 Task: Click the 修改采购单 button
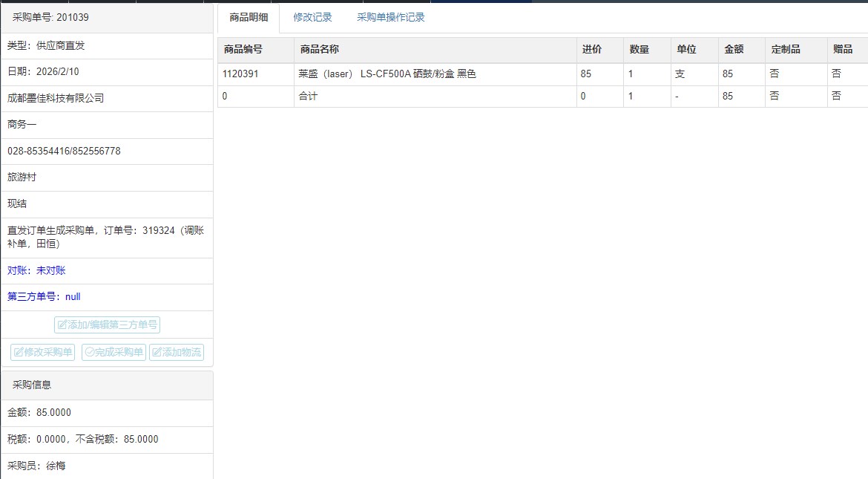coord(42,352)
